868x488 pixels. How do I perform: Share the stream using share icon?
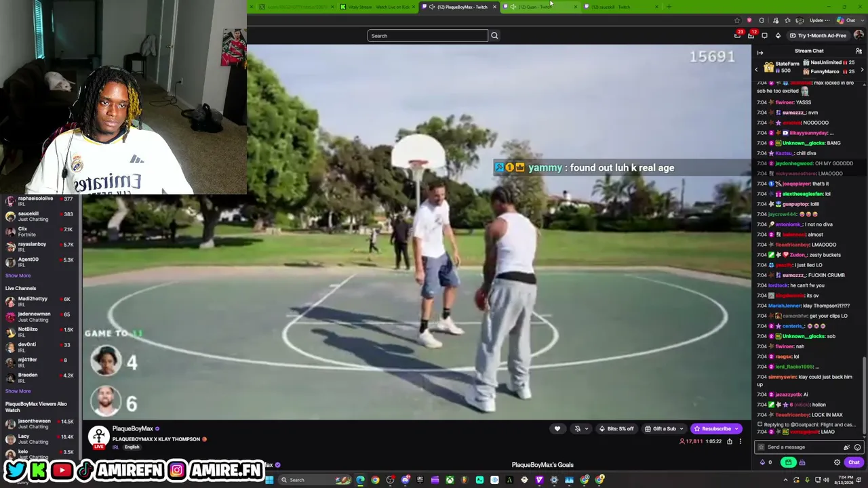click(730, 441)
